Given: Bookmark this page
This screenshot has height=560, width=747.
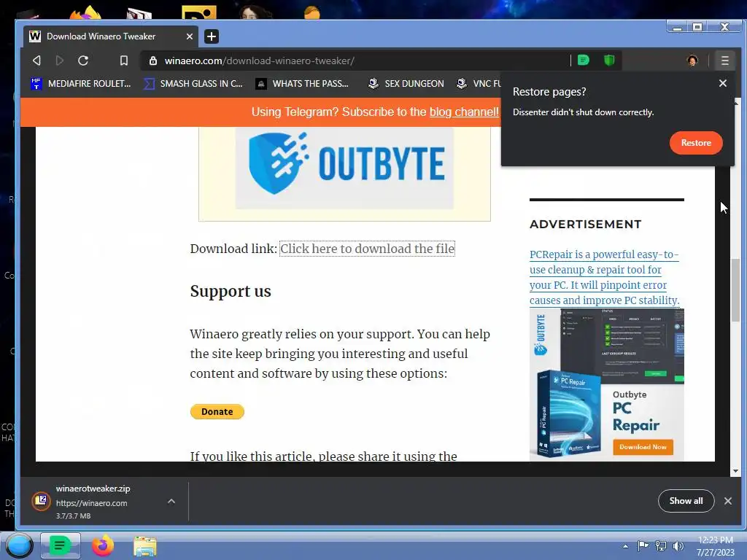Looking at the screenshot, I should tap(124, 61).
